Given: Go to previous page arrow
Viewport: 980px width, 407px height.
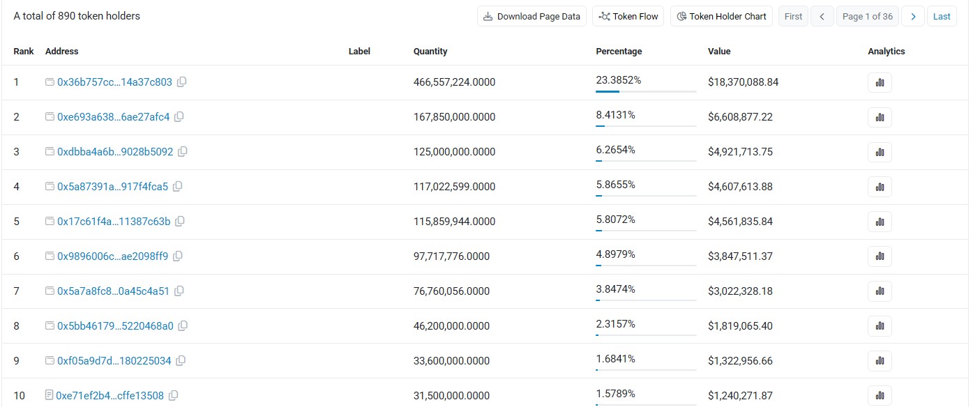Looking at the screenshot, I should (822, 17).
